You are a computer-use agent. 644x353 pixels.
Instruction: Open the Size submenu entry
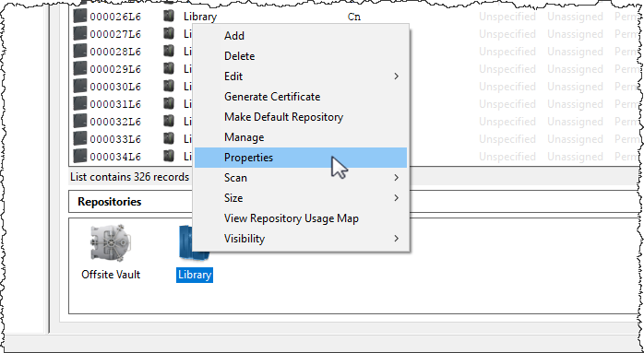301,198
